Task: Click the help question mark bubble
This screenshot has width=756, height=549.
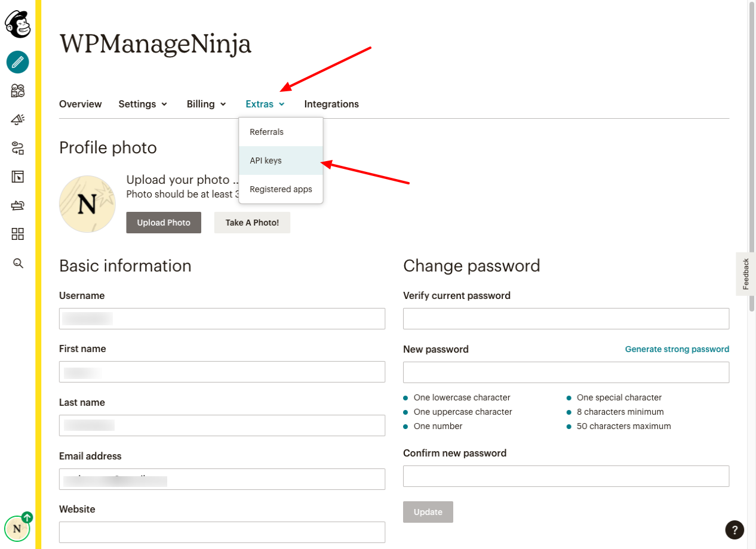Action: [x=735, y=530]
